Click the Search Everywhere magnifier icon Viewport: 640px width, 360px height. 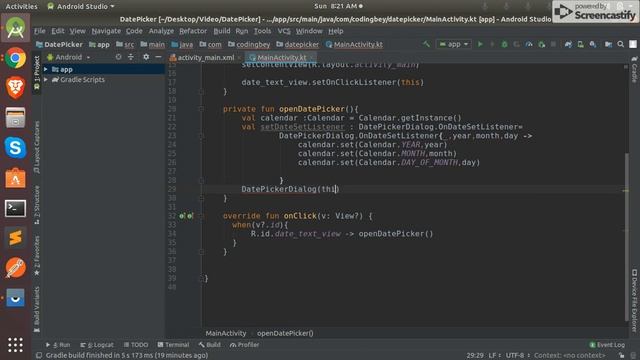[620, 44]
